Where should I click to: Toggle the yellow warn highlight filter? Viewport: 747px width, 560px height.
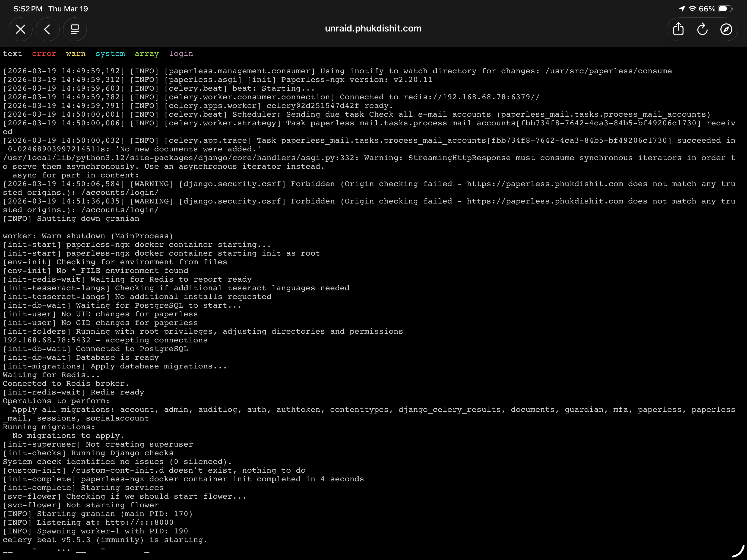coord(76,54)
